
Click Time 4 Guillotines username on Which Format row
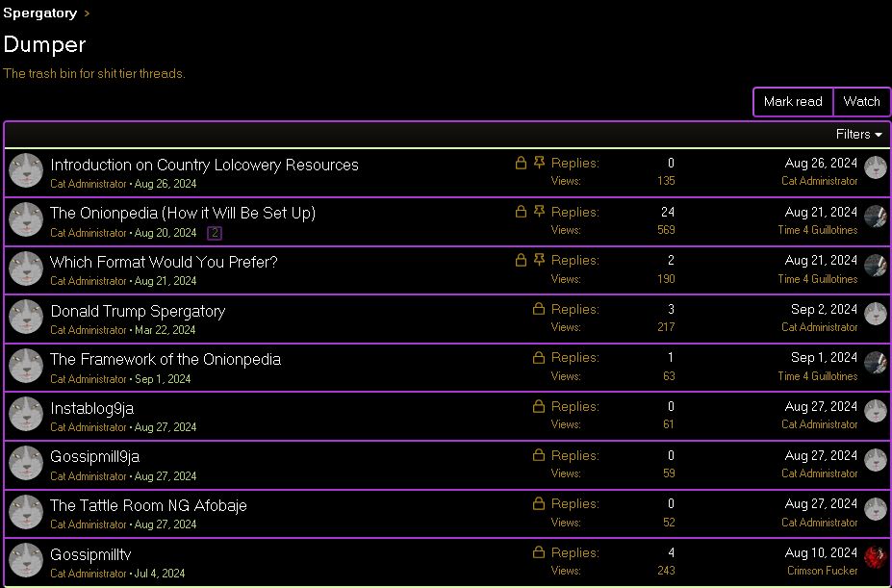pyautogui.click(x=817, y=279)
